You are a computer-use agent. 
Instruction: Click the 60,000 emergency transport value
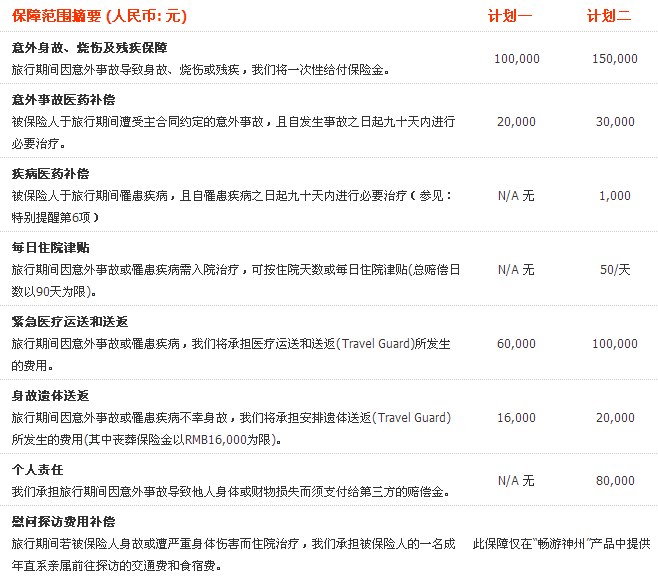[x=516, y=344]
